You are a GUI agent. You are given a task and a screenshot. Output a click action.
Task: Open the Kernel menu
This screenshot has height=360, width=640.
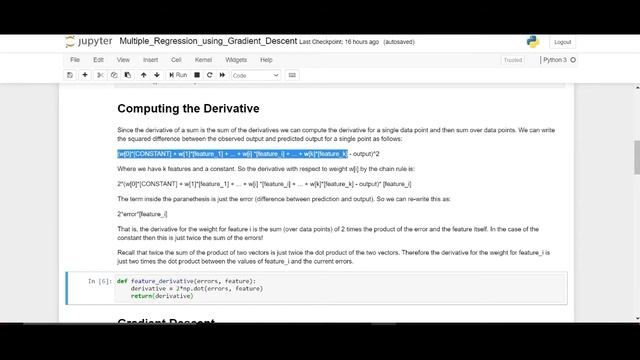tap(203, 60)
